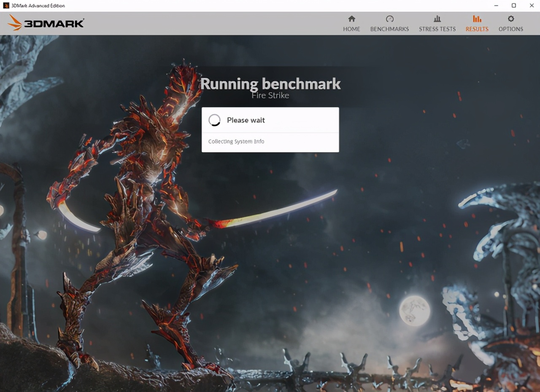
Task: Click the Running benchmark heading
Action: click(270, 83)
